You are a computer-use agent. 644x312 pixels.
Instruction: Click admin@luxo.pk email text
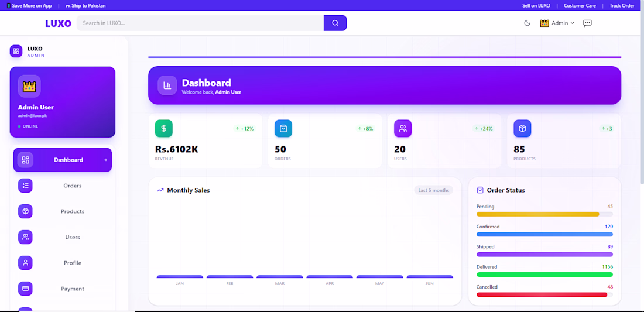pos(32,116)
